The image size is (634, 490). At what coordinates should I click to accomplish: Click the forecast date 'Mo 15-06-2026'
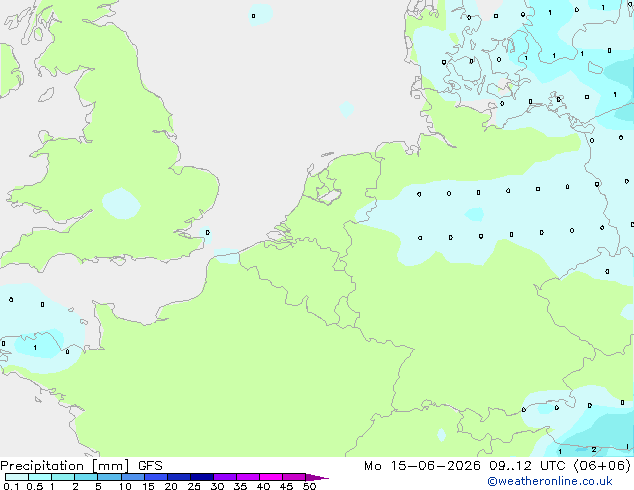[423, 466]
